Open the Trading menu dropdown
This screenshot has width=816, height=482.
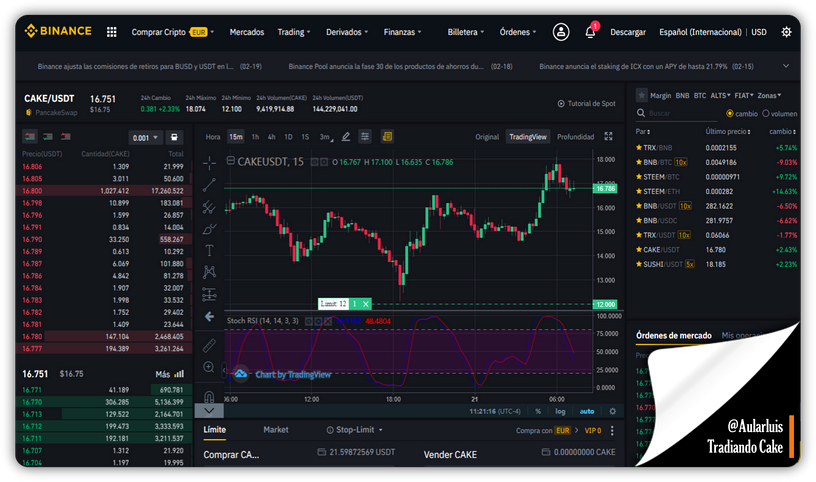click(294, 32)
